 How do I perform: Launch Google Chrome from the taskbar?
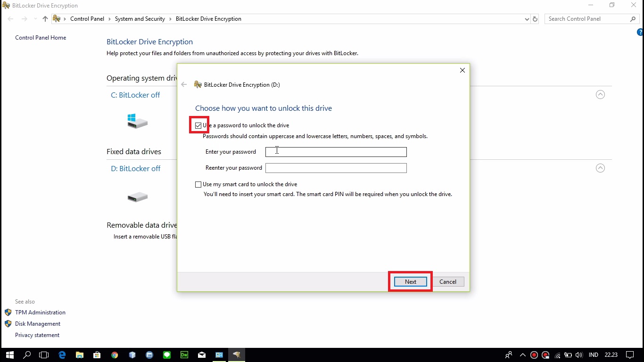tap(115, 355)
